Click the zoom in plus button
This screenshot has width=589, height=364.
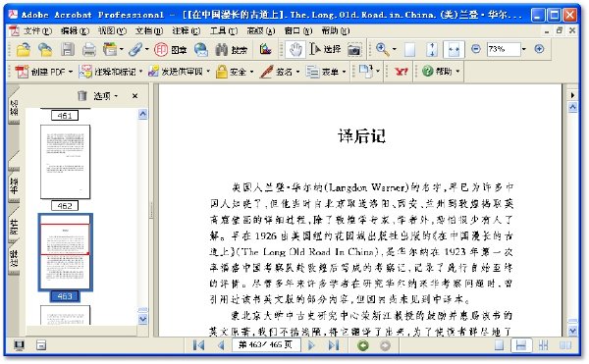click(539, 49)
